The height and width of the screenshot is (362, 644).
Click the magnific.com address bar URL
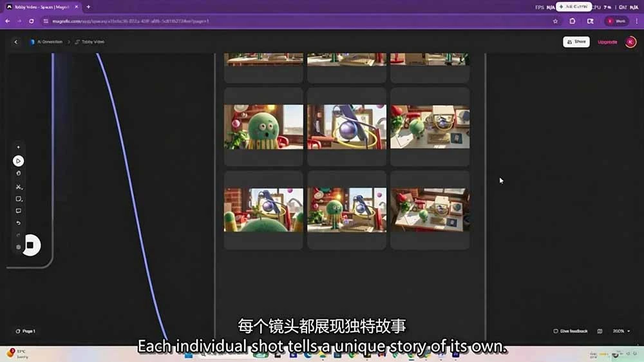point(131,21)
